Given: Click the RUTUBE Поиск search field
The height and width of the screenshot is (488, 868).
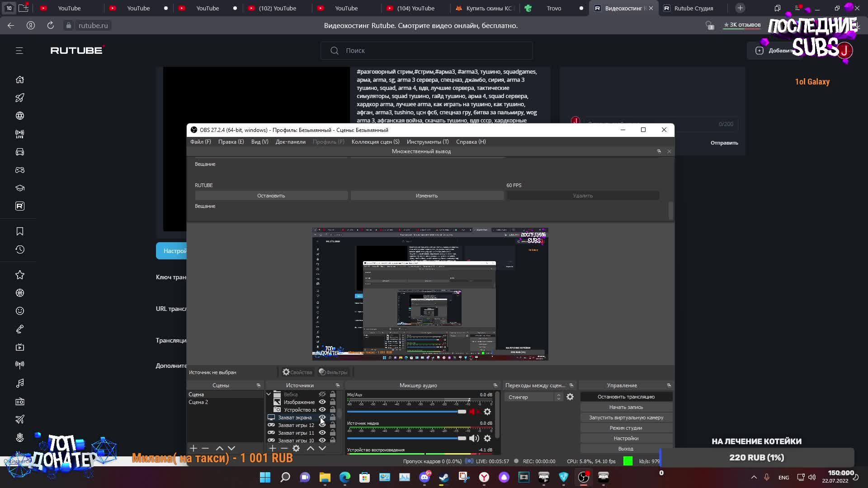Looking at the screenshot, I should point(426,51).
